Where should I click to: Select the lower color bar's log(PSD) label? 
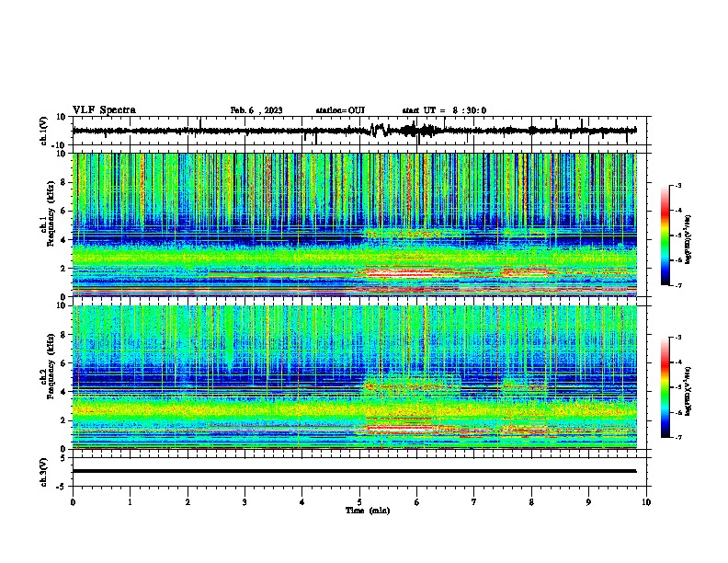[x=688, y=391]
